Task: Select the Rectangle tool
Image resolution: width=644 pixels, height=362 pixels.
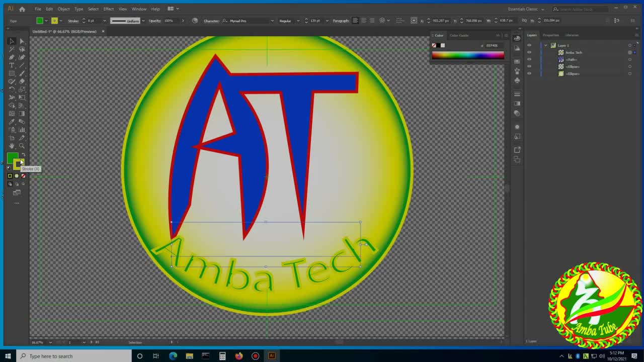Action: pos(12,73)
